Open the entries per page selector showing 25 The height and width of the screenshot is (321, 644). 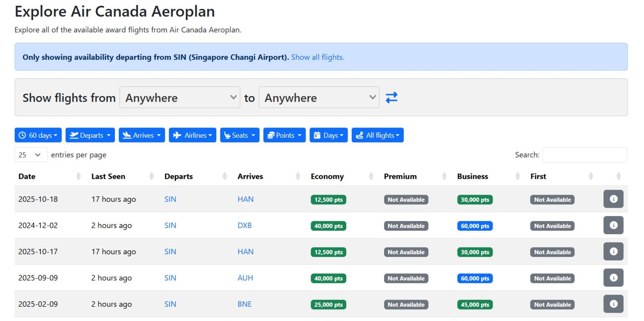31,154
